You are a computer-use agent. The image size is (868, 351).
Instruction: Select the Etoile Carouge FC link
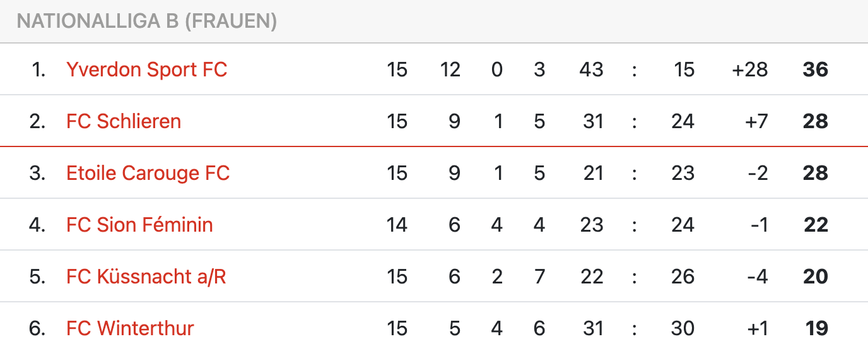pyautogui.click(x=148, y=173)
